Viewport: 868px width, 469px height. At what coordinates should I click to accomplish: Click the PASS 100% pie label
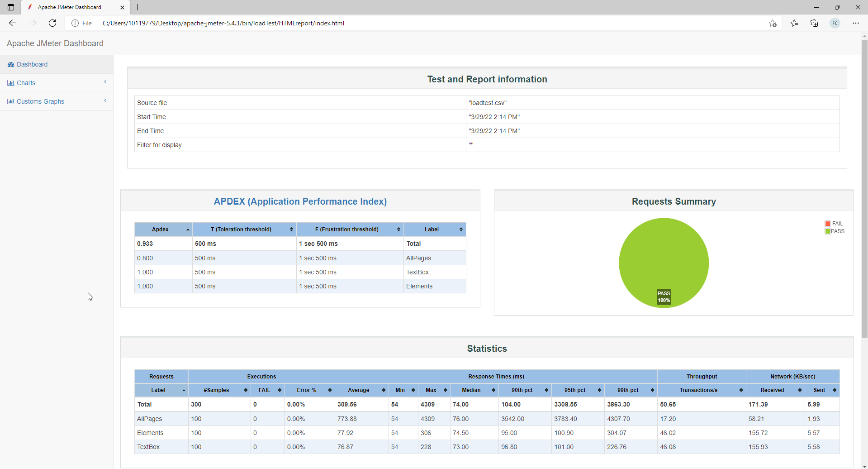pos(664,297)
